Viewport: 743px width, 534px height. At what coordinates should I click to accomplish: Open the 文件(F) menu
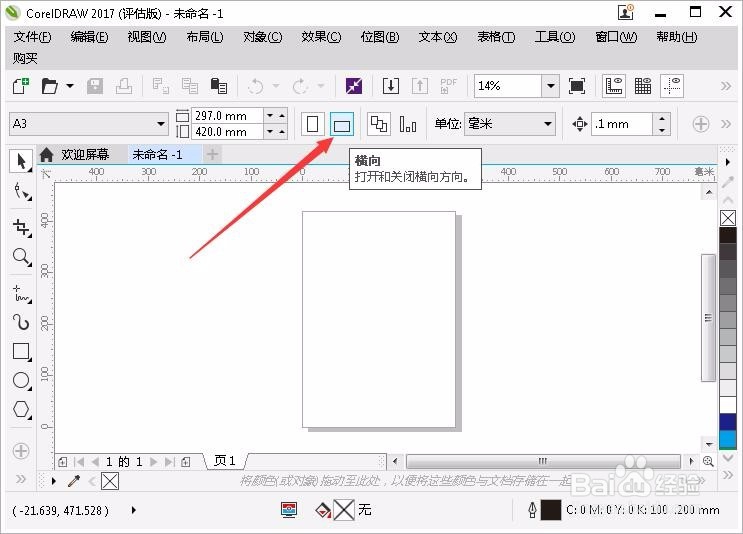point(32,37)
